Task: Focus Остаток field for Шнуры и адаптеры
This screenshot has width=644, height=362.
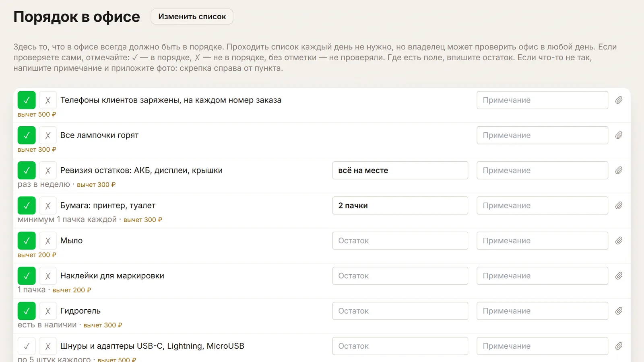Action: point(400,346)
